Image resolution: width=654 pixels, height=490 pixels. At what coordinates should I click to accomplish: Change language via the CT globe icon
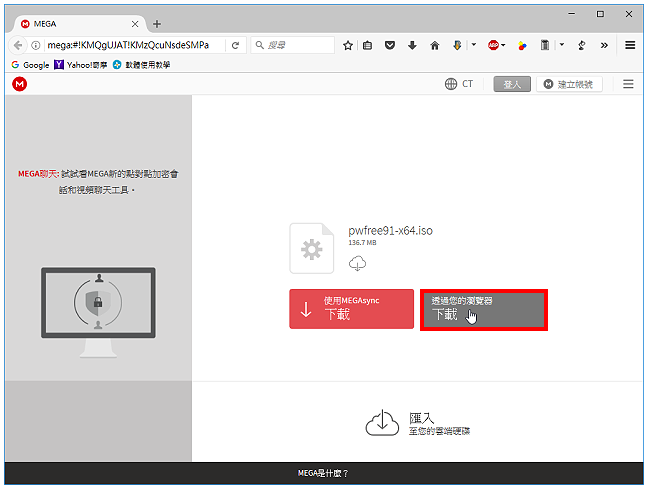[459, 84]
